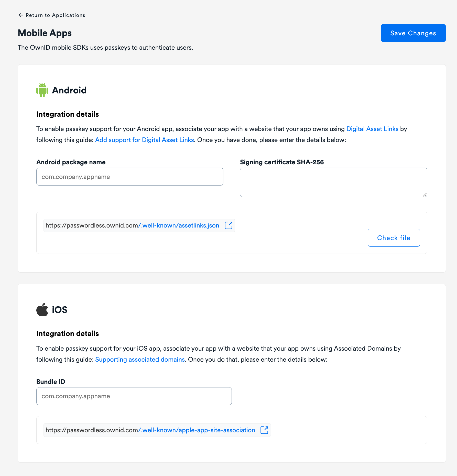Select the Mobile Apps page title
Viewport: 457px width, 476px height.
tap(45, 33)
